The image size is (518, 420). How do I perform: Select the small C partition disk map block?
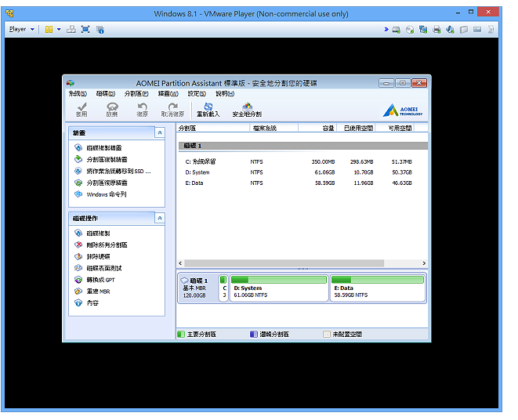(223, 288)
